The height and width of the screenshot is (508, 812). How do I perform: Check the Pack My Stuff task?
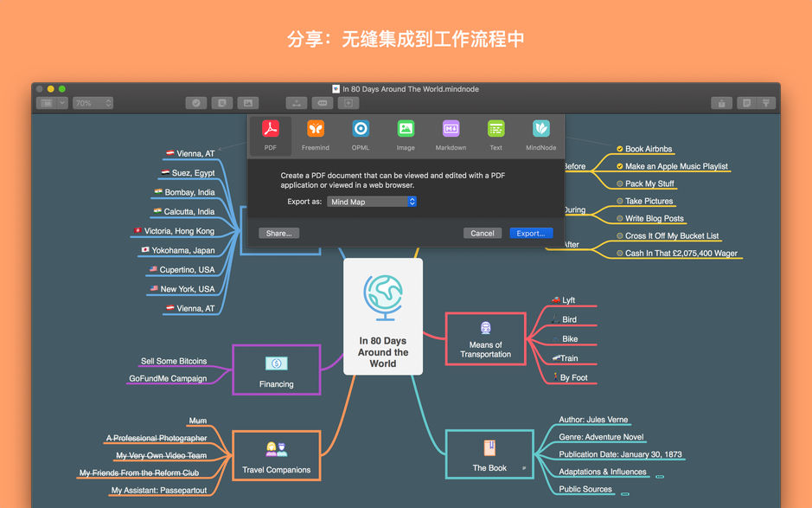[620, 183]
